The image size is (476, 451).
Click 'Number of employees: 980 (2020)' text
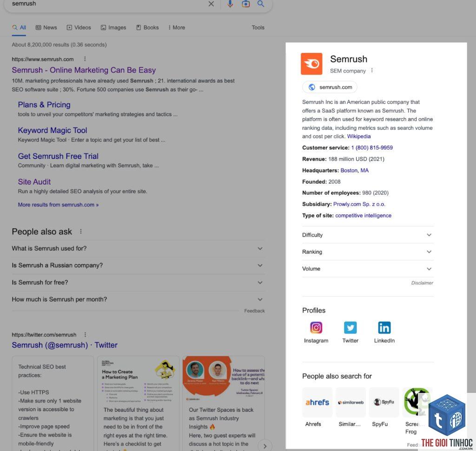(x=345, y=193)
